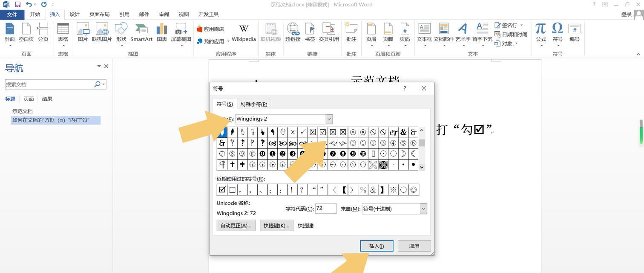Expand the 我的应用 dropdown arrow
The width and height of the screenshot is (644, 273).
(228, 41)
